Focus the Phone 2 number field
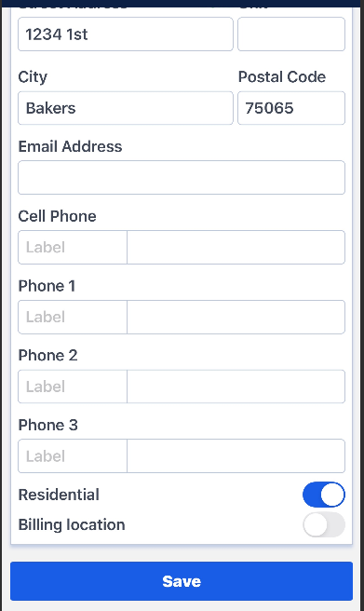The height and width of the screenshot is (611, 364). [x=236, y=387]
